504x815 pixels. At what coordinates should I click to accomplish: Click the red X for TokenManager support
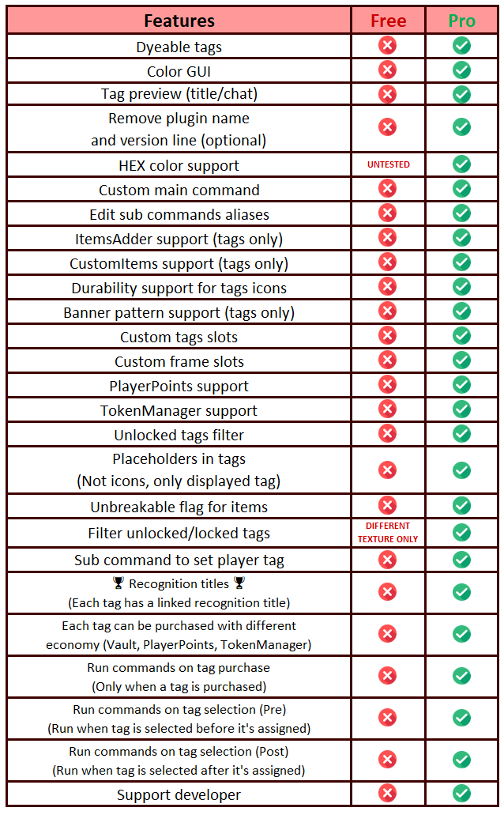(387, 409)
